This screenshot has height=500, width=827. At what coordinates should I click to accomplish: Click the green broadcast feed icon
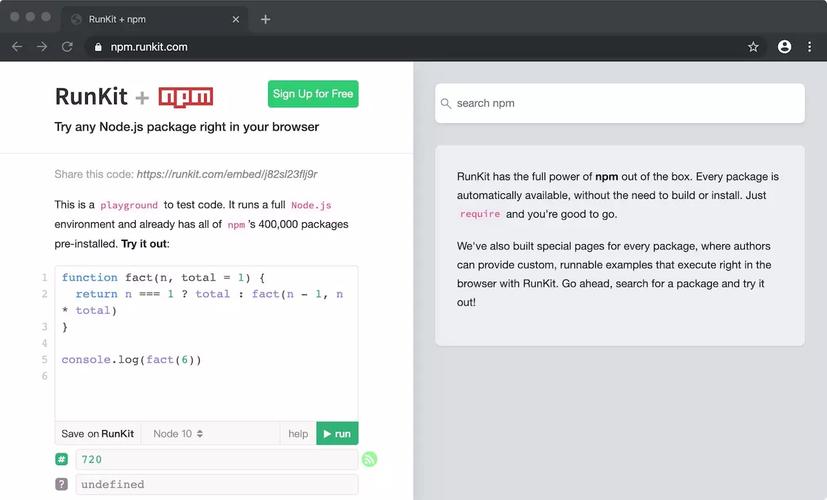[x=369, y=460]
